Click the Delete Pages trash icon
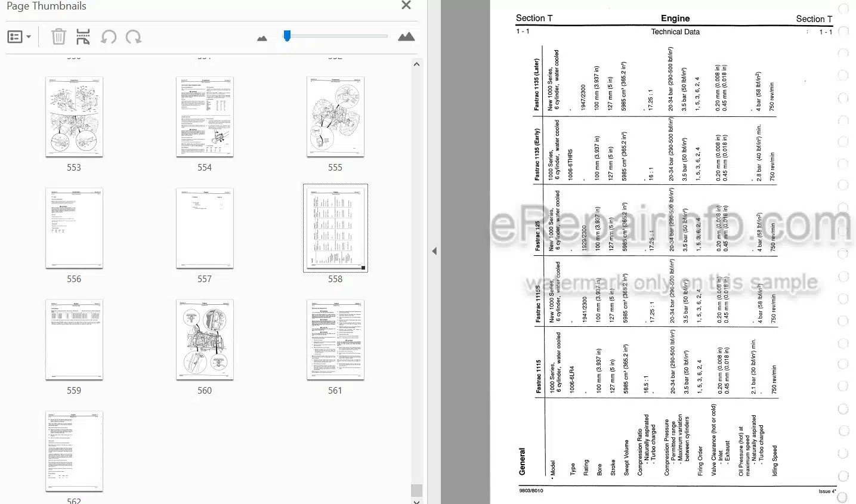This screenshot has width=856, height=504. [x=58, y=37]
